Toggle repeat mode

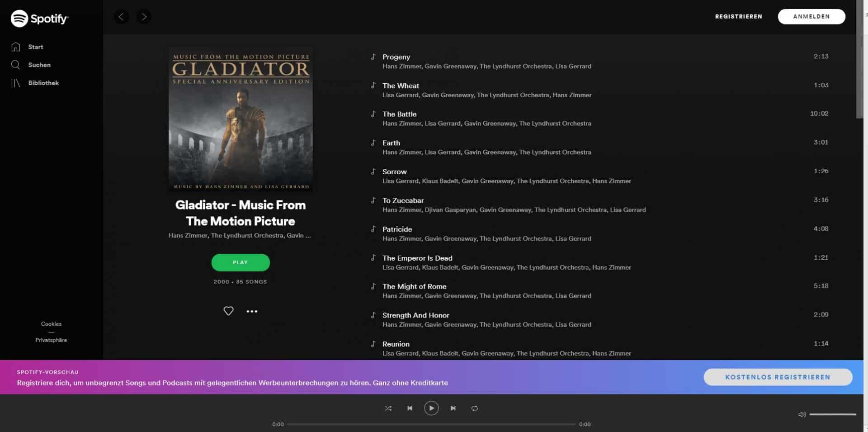pos(475,408)
